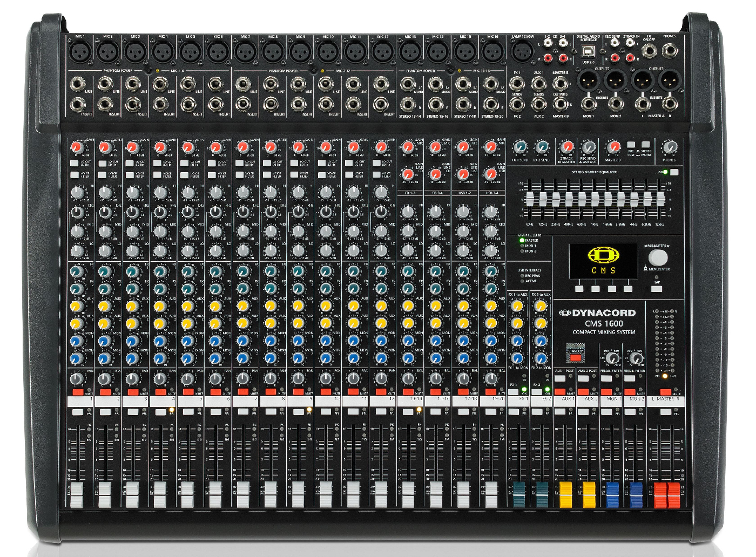Screen dimensions: 756x557
Task: Click the red GAIN knob on channel 1
Action: [77, 147]
